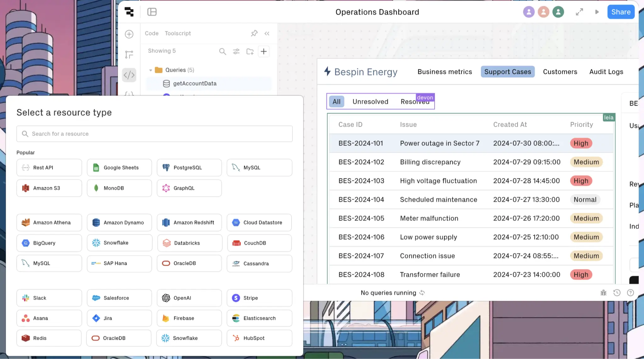The height and width of the screenshot is (359, 644).
Task: Select the code editor icon in the left rail
Action: pyautogui.click(x=129, y=75)
